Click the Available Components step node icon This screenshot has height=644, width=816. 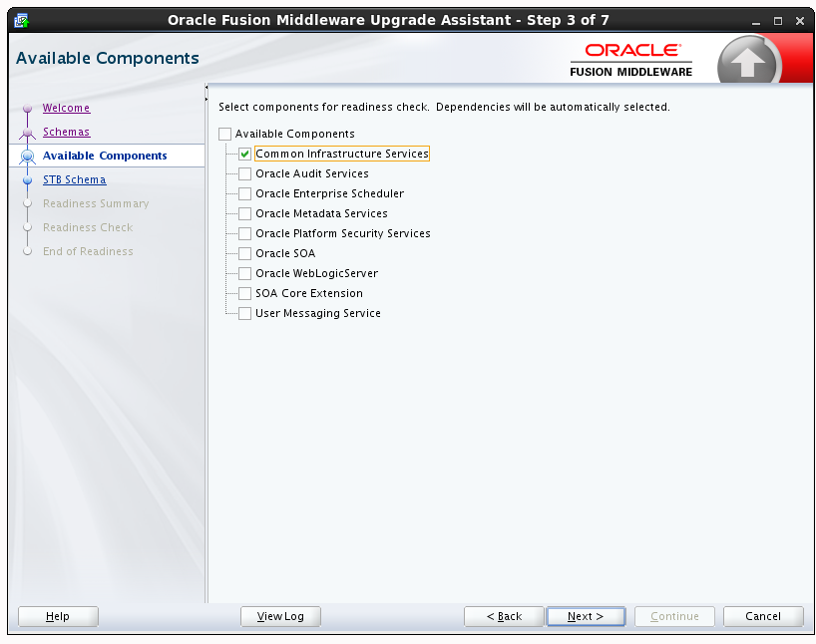tap(28, 157)
